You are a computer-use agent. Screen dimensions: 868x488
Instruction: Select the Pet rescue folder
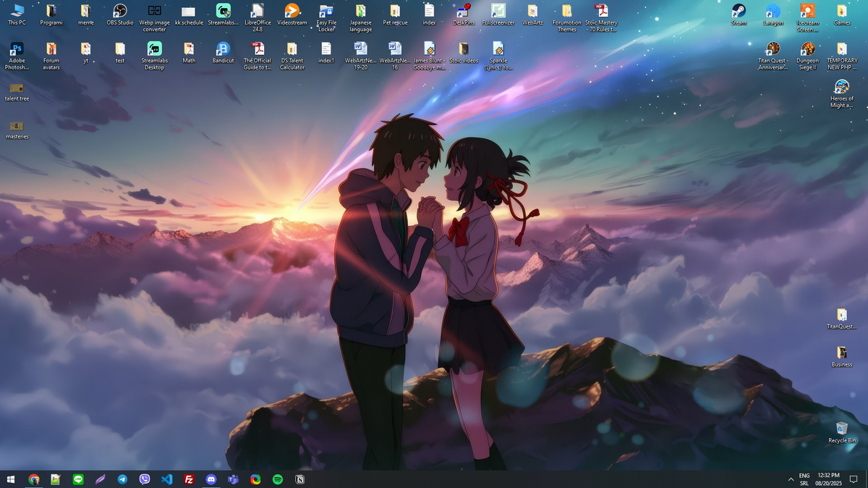click(x=395, y=14)
